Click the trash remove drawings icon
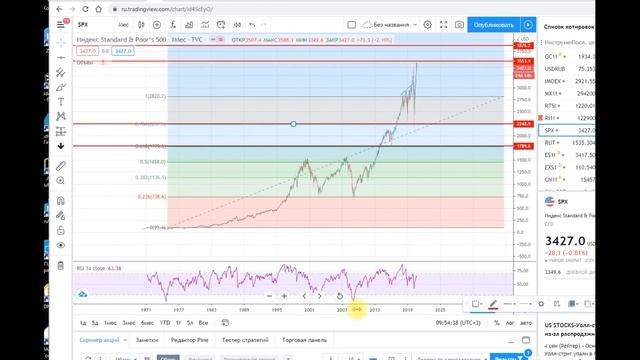 pos(61,265)
